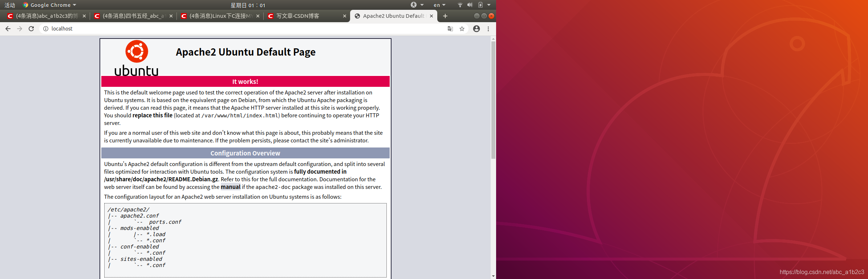This screenshot has width=868, height=279.
Task: Maximize the Chrome window
Action: click(x=484, y=16)
